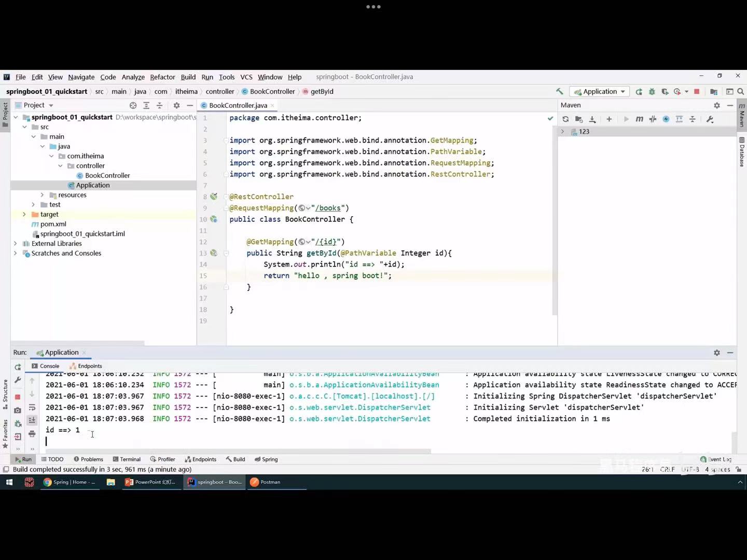Expand External Libraries node

[x=15, y=243]
